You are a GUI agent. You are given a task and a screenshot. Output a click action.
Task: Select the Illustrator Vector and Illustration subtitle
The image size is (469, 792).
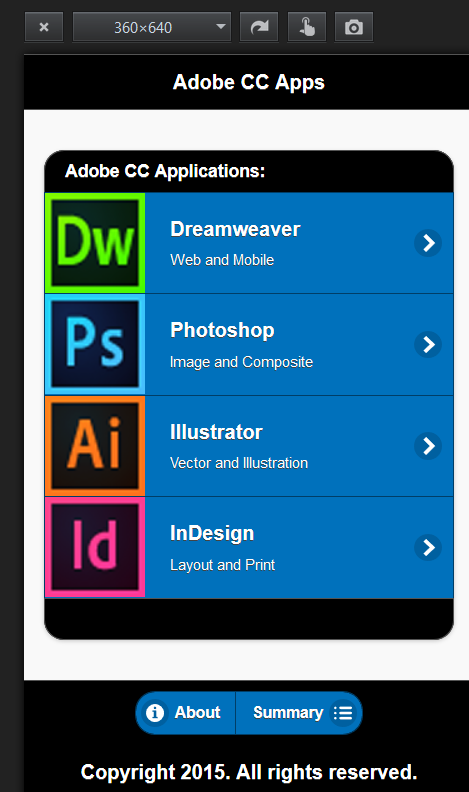coord(239,463)
